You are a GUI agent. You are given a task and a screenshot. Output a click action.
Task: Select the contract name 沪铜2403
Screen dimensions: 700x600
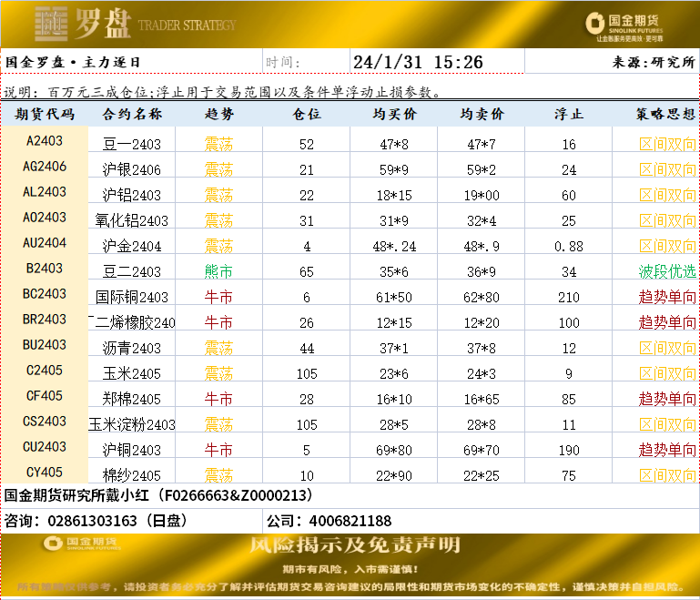pyautogui.click(x=132, y=450)
